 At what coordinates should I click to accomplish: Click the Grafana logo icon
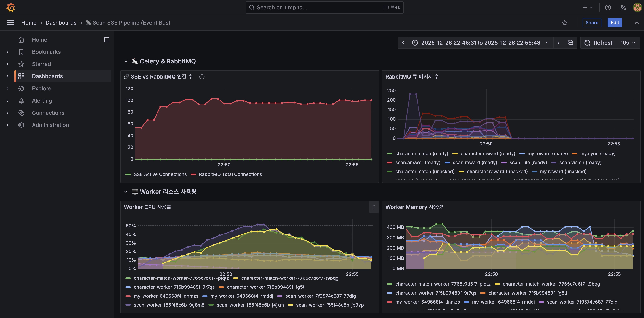[x=11, y=7]
